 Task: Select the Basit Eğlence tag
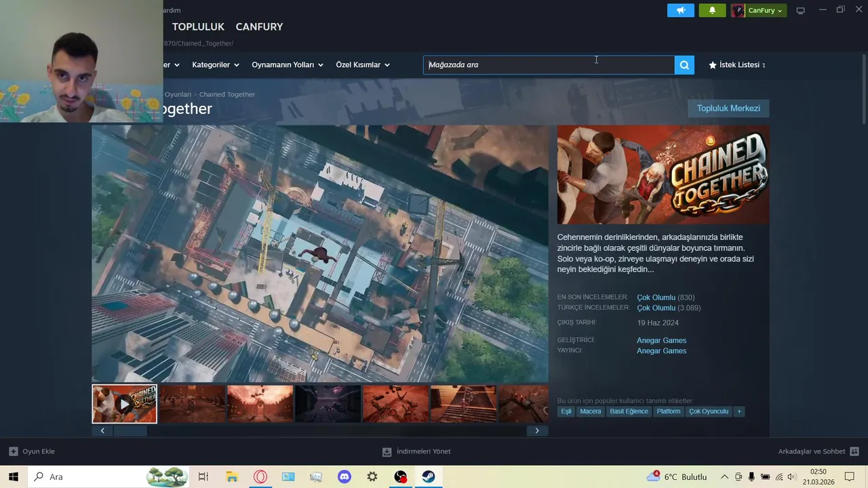(629, 411)
